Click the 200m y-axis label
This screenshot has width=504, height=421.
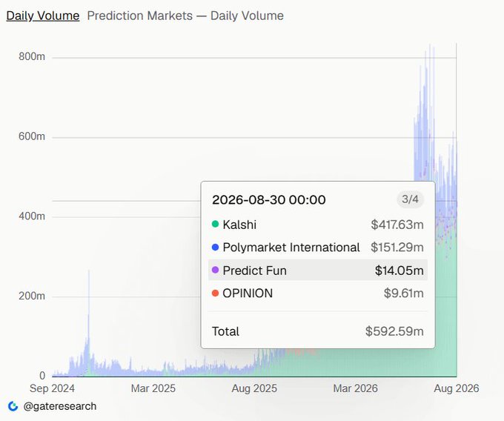tap(31, 296)
